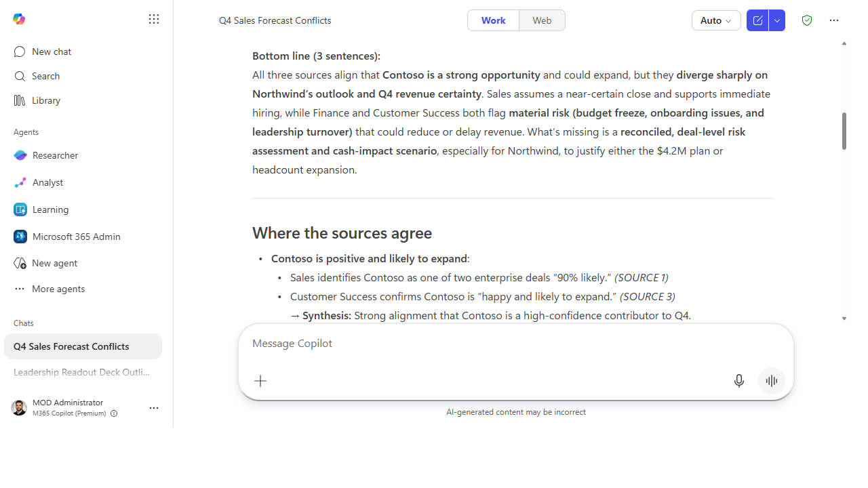
Task: Show More agents
Action: pos(86,289)
